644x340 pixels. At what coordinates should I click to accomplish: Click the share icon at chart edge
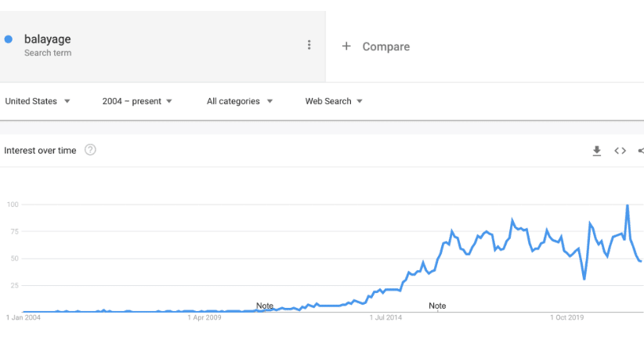[641, 150]
